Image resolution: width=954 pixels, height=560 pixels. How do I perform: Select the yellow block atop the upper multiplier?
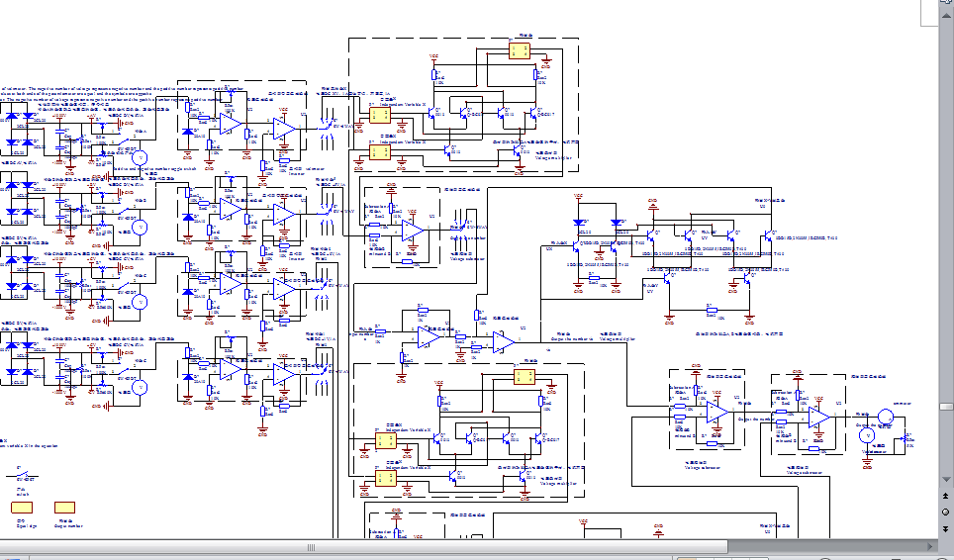(520, 51)
